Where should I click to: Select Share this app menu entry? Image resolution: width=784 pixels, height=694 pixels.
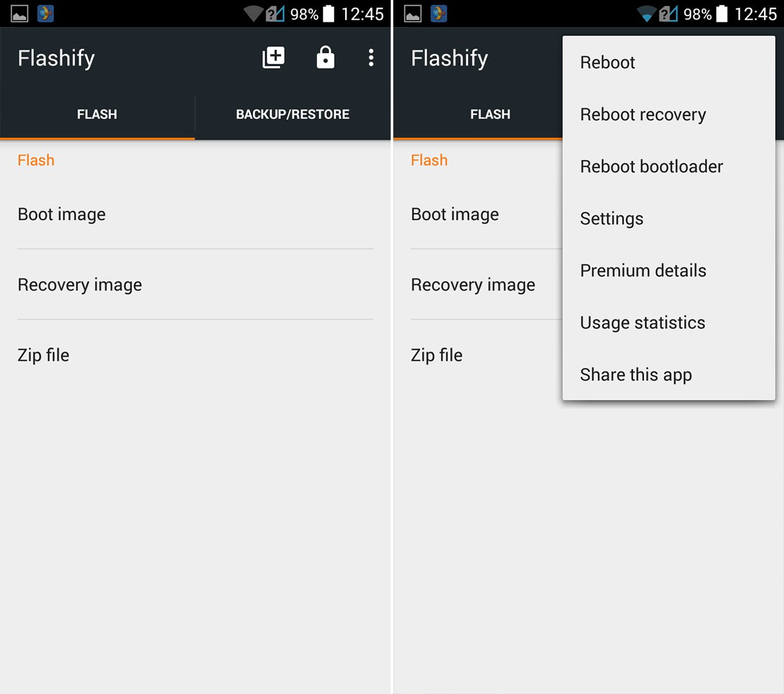point(669,375)
